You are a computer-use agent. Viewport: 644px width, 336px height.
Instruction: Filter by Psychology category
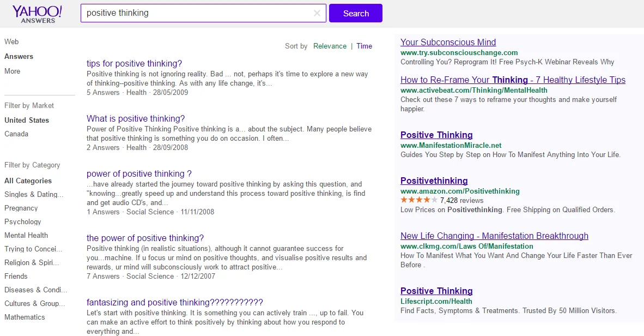coord(22,221)
